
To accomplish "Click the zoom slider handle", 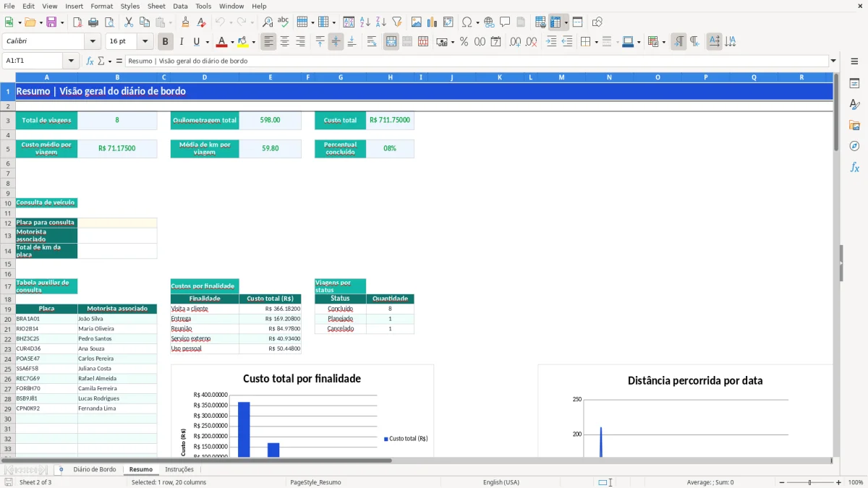I will point(810,482).
